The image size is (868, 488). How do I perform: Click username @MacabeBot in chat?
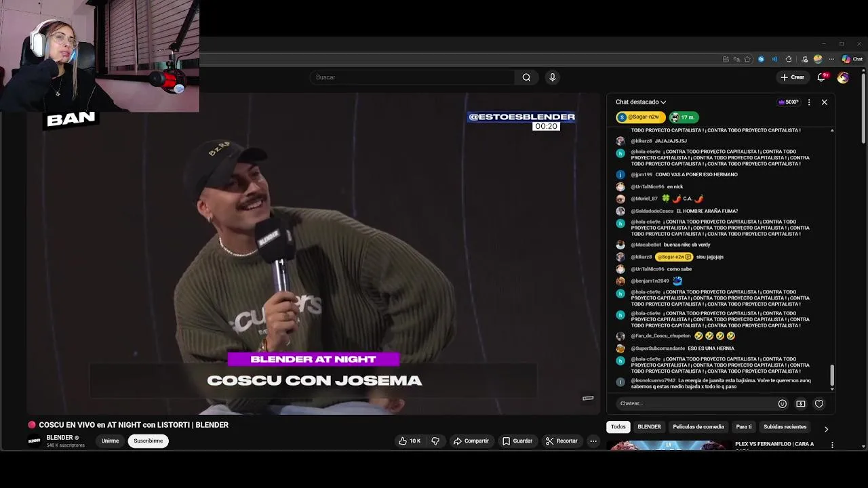[646, 245]
